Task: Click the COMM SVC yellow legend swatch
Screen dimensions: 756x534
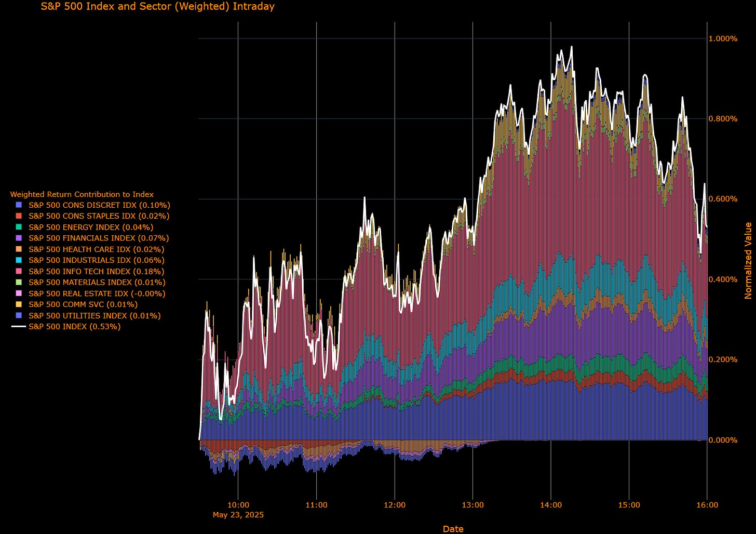Action: tap(19, 304)
